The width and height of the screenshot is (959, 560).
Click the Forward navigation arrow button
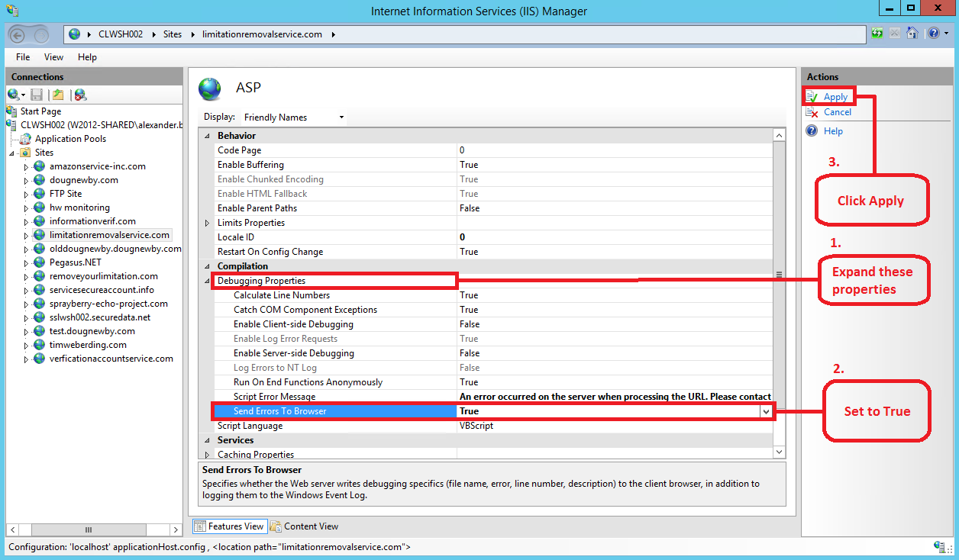coord(40,34)
